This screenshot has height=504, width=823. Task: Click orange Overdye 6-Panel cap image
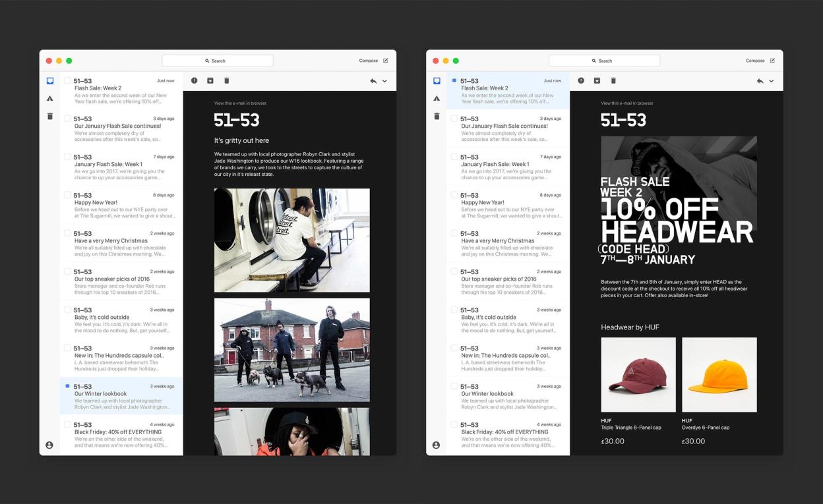click(x=719, y=375)
